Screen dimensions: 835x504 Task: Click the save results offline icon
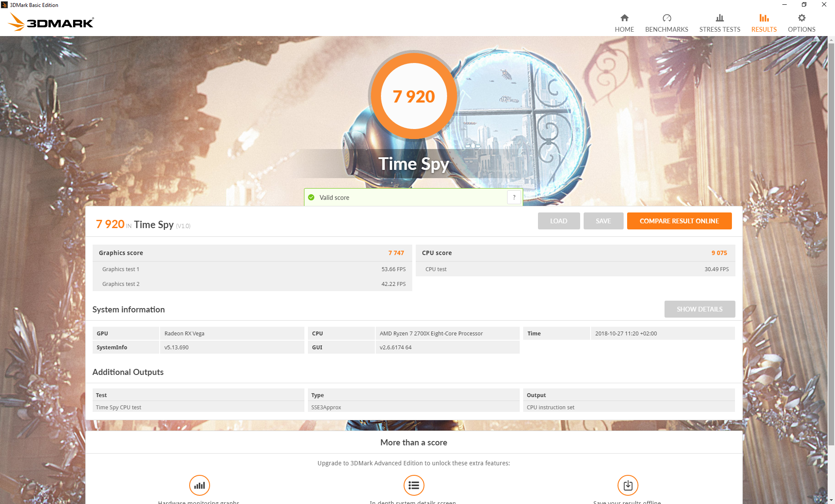point(627,485)
